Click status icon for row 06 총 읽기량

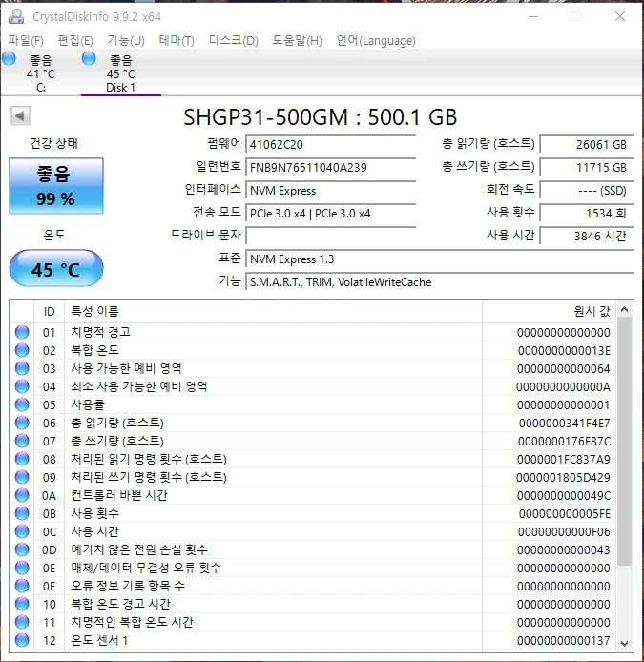coord(22,423)
